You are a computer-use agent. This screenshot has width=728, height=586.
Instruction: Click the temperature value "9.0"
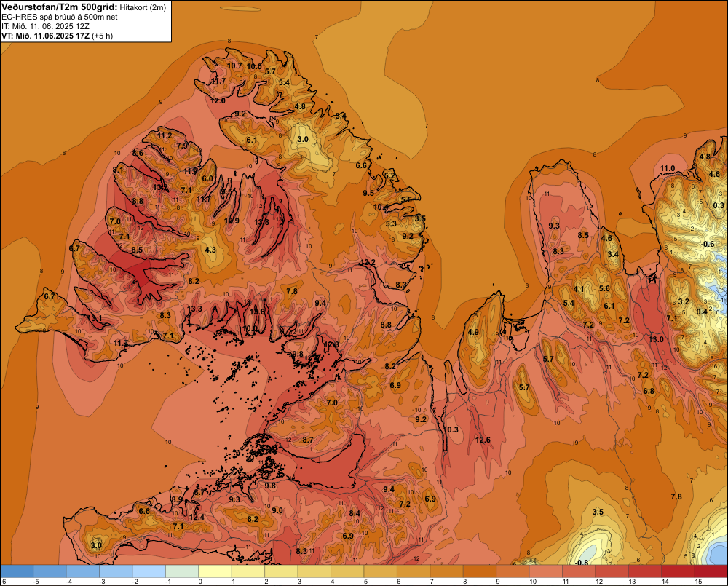277,510
